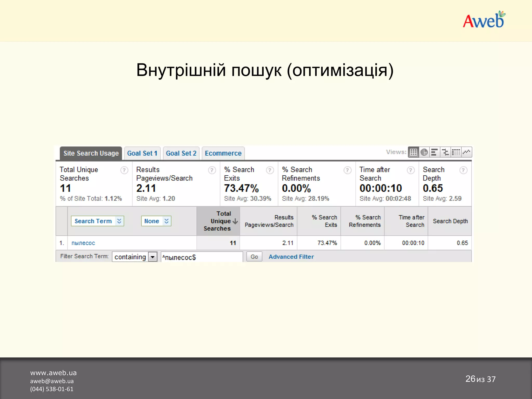Open help for % Search Refinements

click(348, 170)
